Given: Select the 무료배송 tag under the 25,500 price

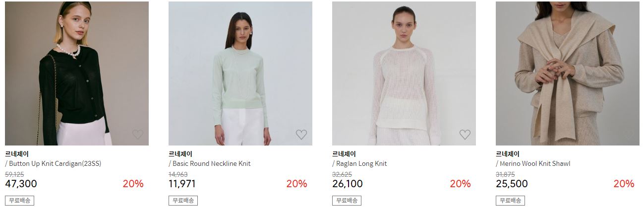Looking at the screenshot, I should pos(510,201).
